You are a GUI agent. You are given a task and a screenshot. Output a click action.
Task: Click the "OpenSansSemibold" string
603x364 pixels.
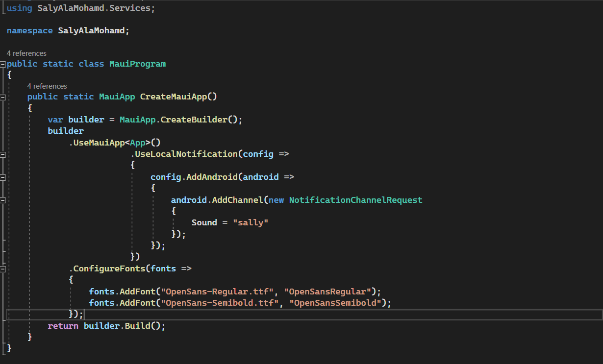pyautogui.click(x=335, y=303)
